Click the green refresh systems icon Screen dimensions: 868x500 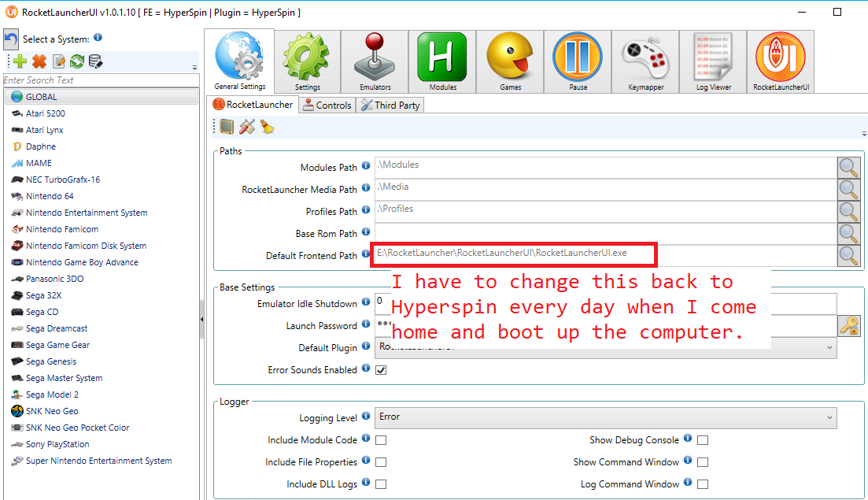(x=76, y=61)
